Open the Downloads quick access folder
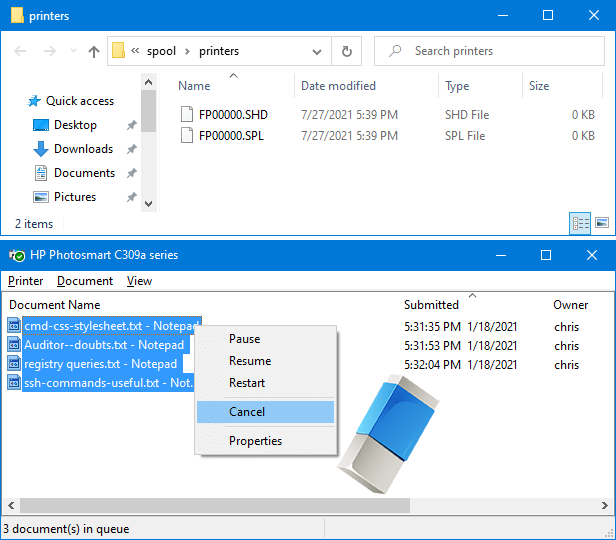The height and width of the screenshot is (540, 616). click(x=83, y=149)
